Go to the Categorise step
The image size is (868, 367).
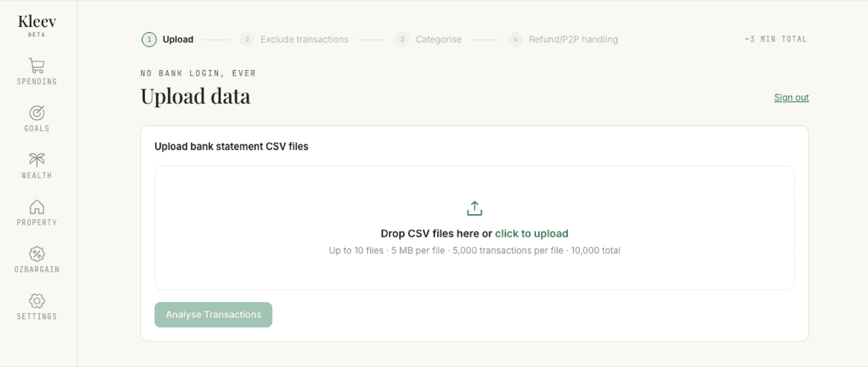[x=438, y=40]
